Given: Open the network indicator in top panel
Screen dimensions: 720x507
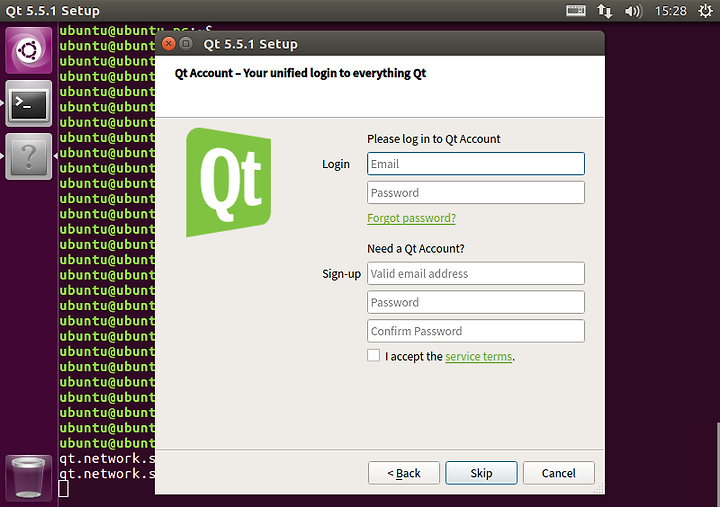Looking at the screenshot, I should click(604, 11).
